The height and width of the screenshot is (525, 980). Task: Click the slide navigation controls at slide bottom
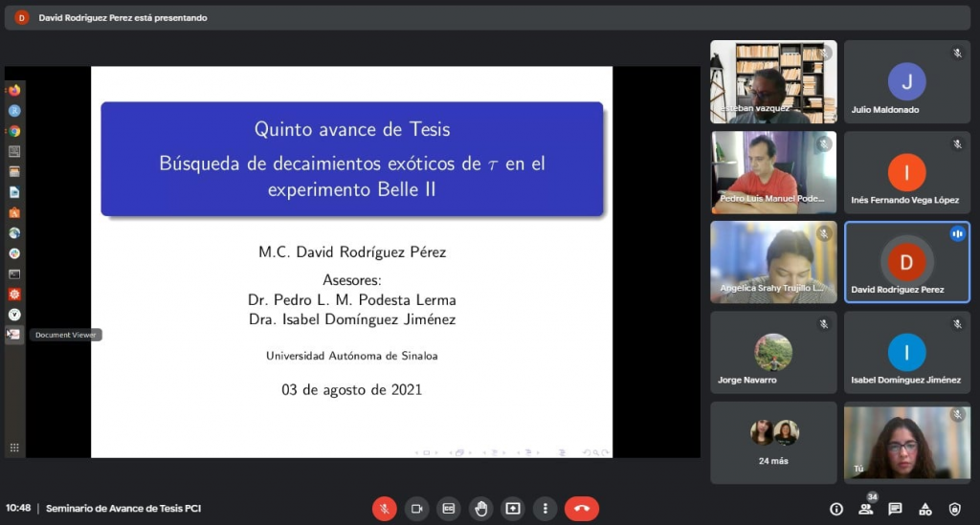513,452
